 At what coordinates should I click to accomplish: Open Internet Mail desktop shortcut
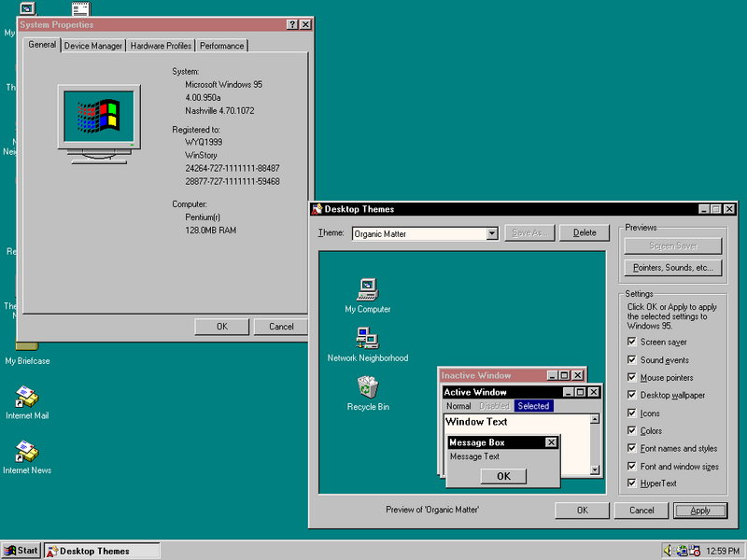[27, 397]
